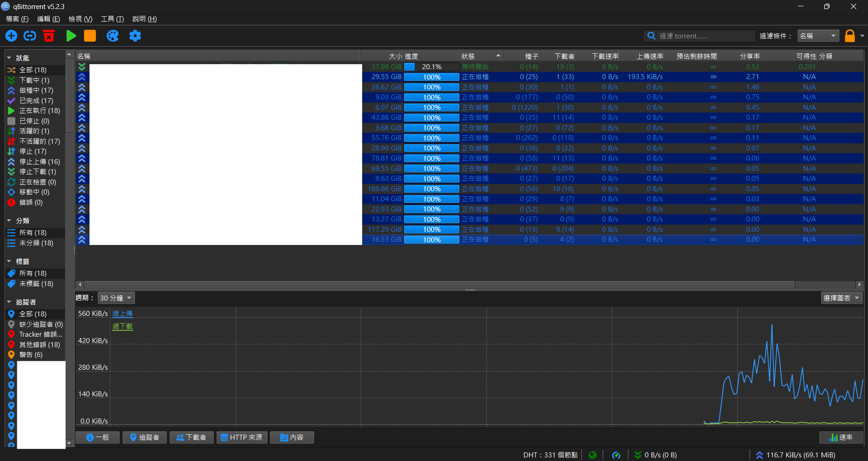Sort by the 狀態 column header
Screen dimensions: 868x461
(481, 56)
